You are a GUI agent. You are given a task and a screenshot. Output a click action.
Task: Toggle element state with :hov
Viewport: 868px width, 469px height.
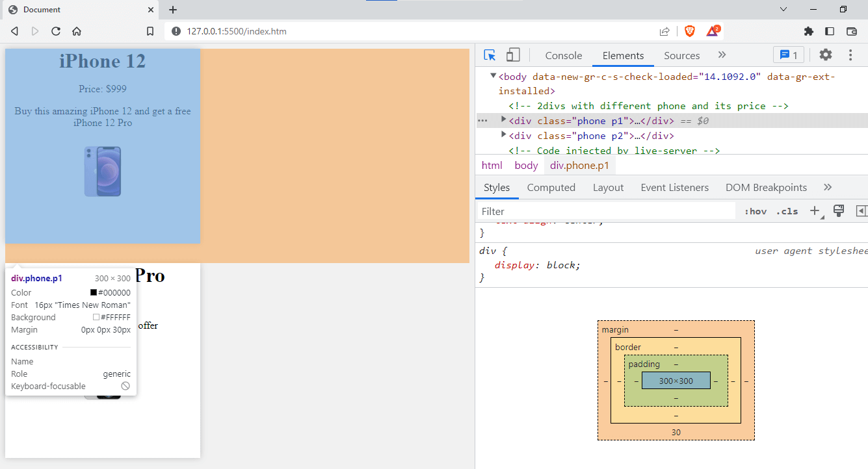tap(755, 211)
